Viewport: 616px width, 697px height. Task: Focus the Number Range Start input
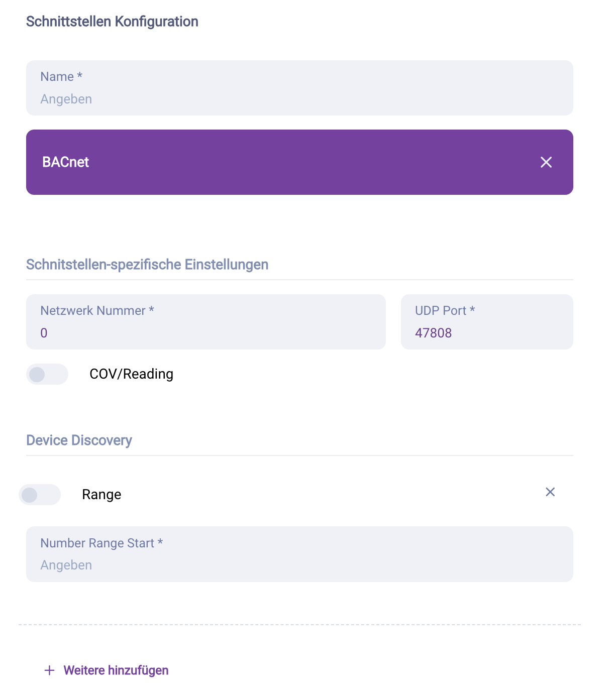299,565
